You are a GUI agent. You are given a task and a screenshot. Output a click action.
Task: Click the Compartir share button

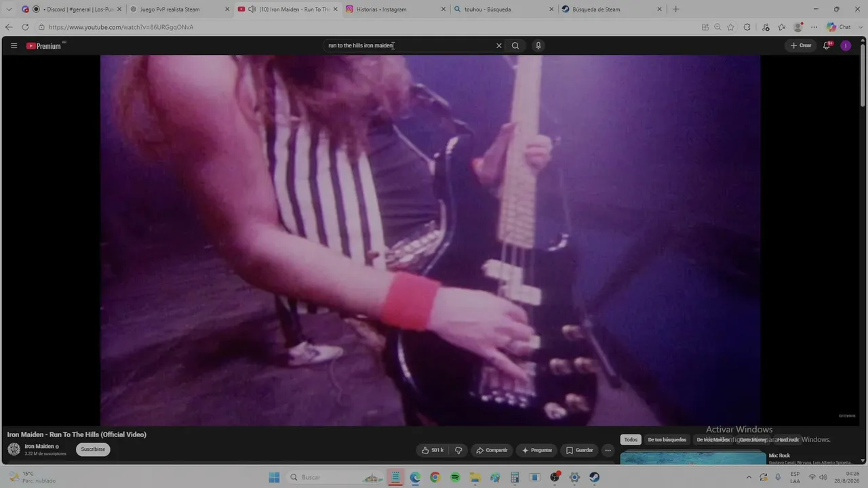pos(492,450)
